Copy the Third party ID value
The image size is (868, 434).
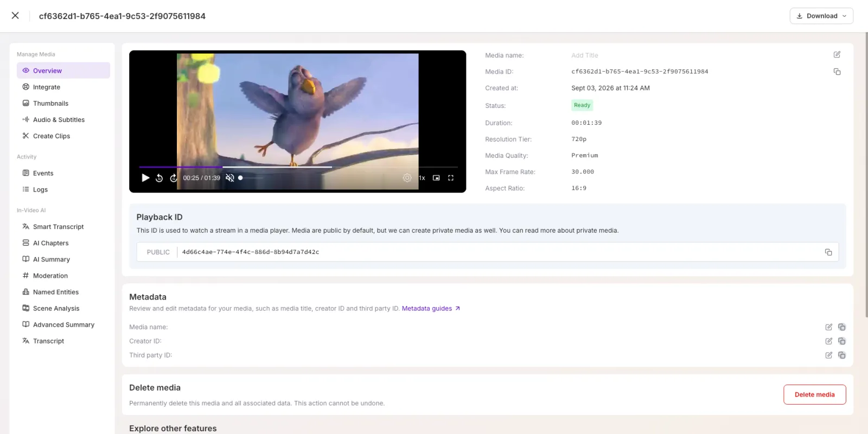[842, 355]
